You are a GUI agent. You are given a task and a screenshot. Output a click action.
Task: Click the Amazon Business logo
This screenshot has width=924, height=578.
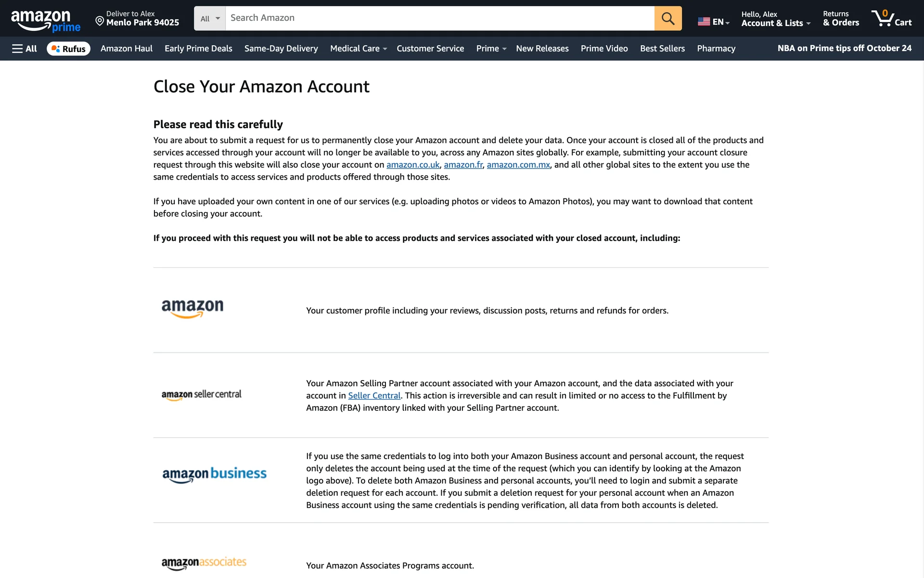coord(214,474)
